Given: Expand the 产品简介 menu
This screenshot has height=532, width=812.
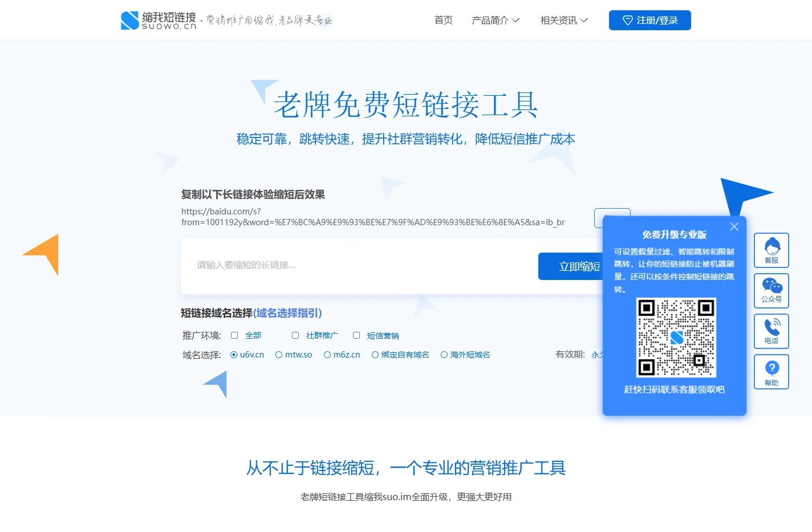Looking at the screenshot, I should 496,21.
